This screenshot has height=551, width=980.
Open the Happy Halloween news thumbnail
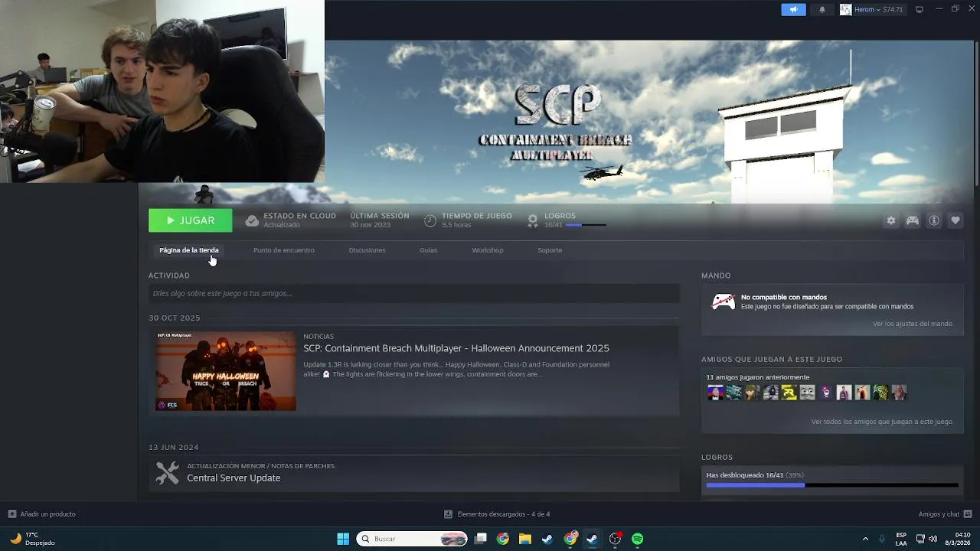226,371
